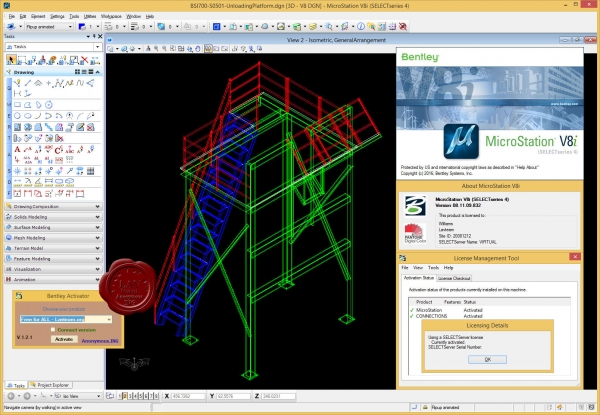This screenshot has width=600, height=415.
Task: Toggle view 7 in view toggles
Action: coord(151,396)
